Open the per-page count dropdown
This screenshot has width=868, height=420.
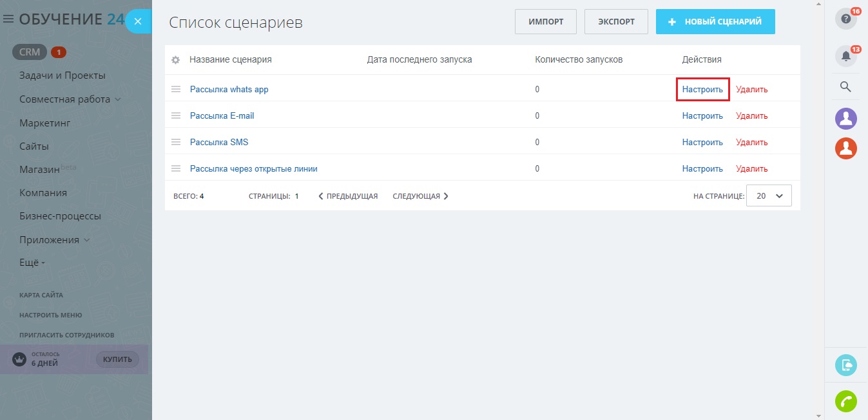768,195
